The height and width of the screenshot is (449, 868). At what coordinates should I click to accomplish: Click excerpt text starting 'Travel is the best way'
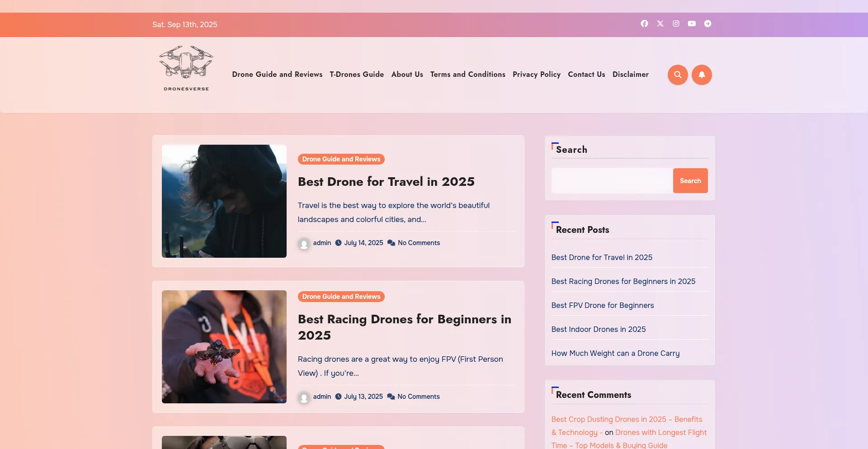(x=393, y=212)
